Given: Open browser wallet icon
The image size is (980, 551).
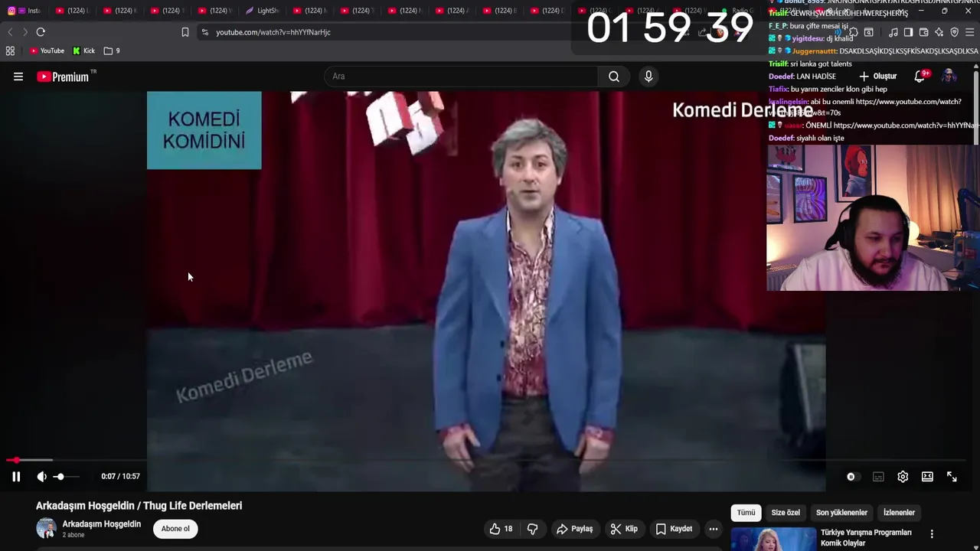Looking at the screenshot, I should coord(923,32).
